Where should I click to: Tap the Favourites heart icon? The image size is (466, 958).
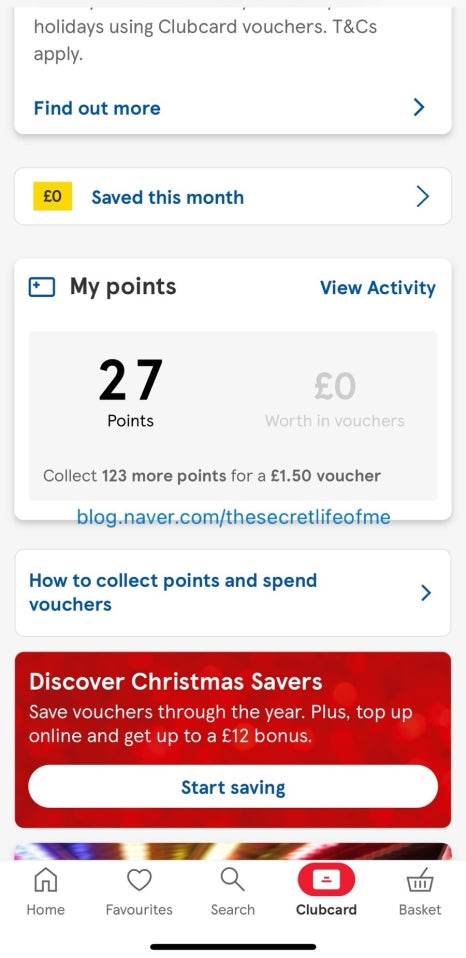click(139, 880)
